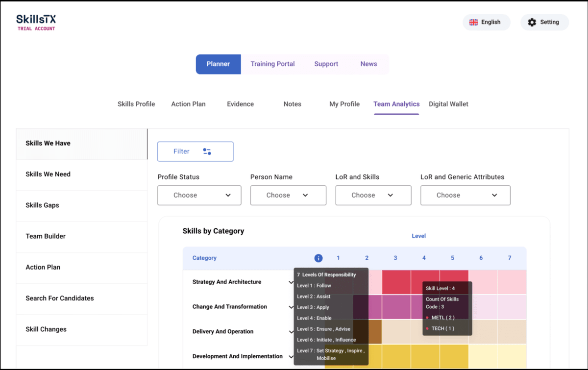
Task: Click the level 7 column header
Action: [510, 258]
